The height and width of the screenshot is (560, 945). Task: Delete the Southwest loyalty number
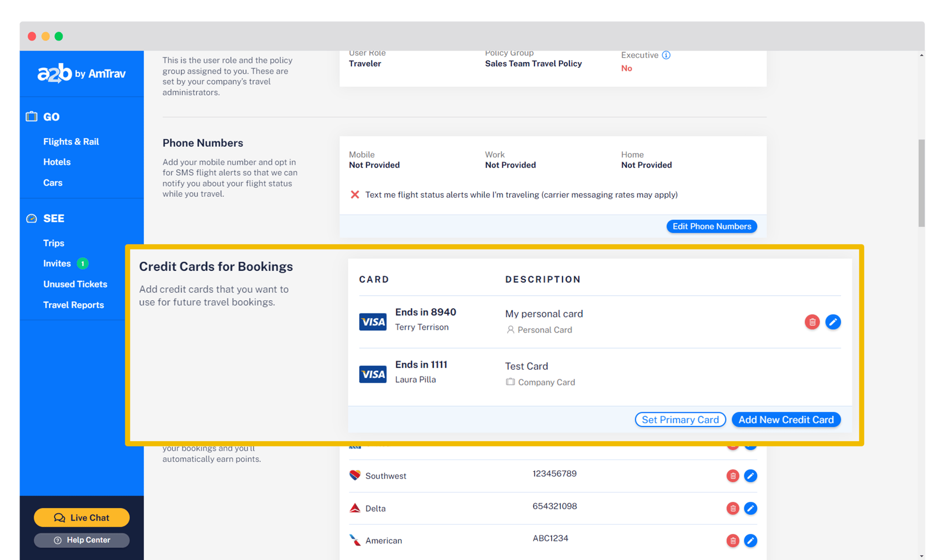pyautogui.click(x=733, y=476)
